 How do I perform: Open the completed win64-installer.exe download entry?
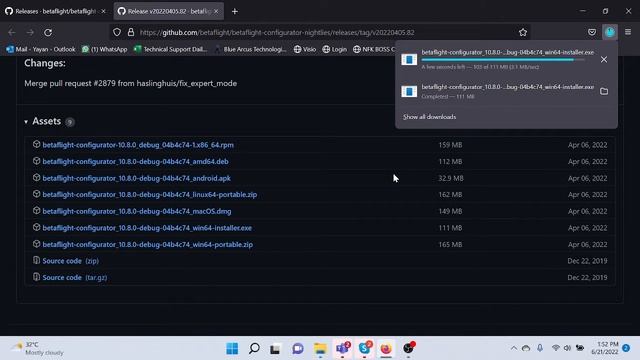(497, 91)
